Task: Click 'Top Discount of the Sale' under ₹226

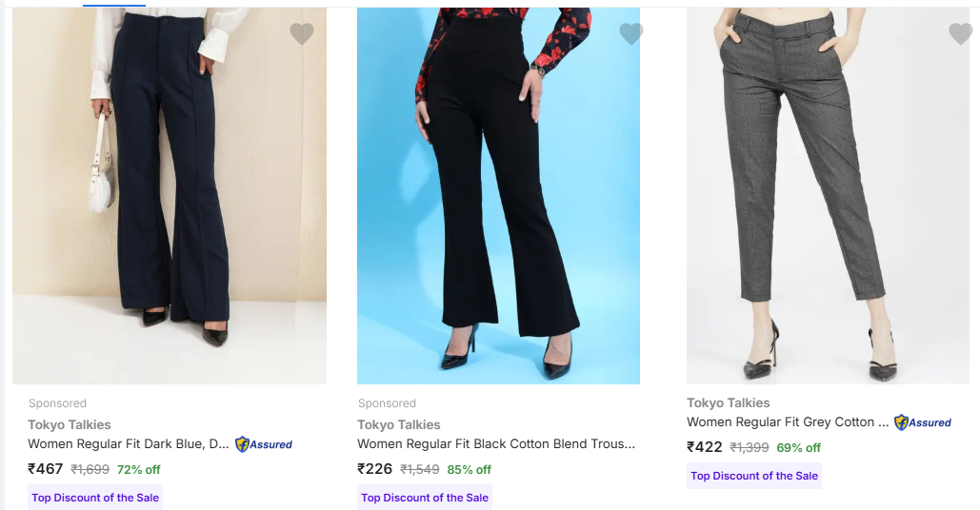Action: 425,498
